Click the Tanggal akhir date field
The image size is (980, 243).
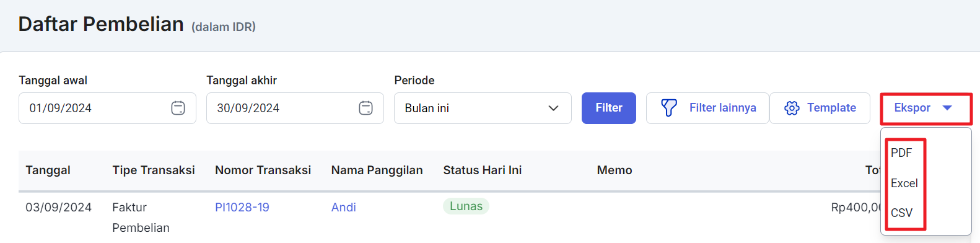[295, 108]
